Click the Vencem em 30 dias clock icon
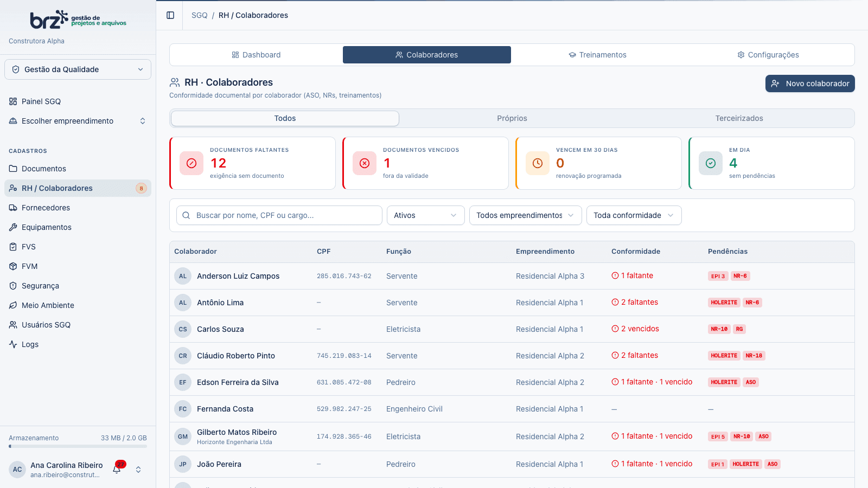 pos(538,163)
